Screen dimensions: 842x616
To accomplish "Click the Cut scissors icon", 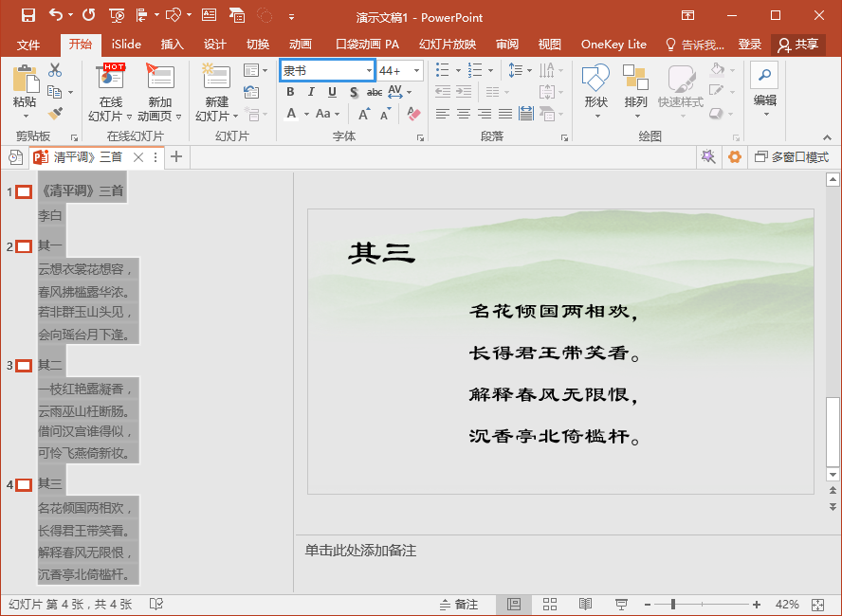I will click(x=55, y=70).
